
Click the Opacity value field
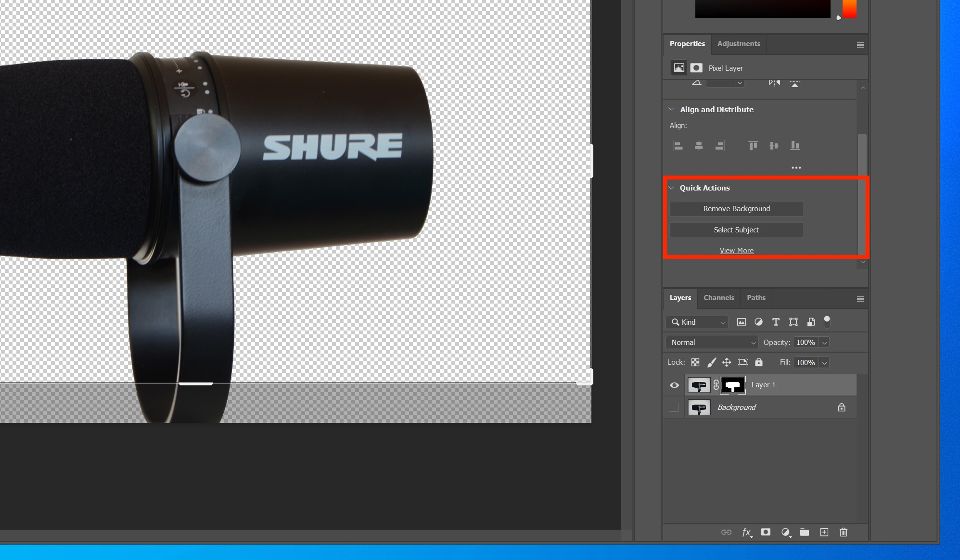click(x=806, y=343)
